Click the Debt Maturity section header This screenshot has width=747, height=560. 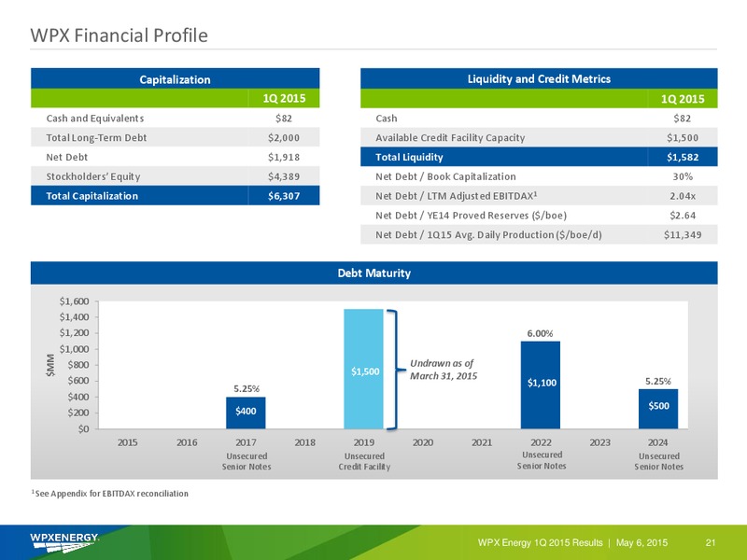374,273
